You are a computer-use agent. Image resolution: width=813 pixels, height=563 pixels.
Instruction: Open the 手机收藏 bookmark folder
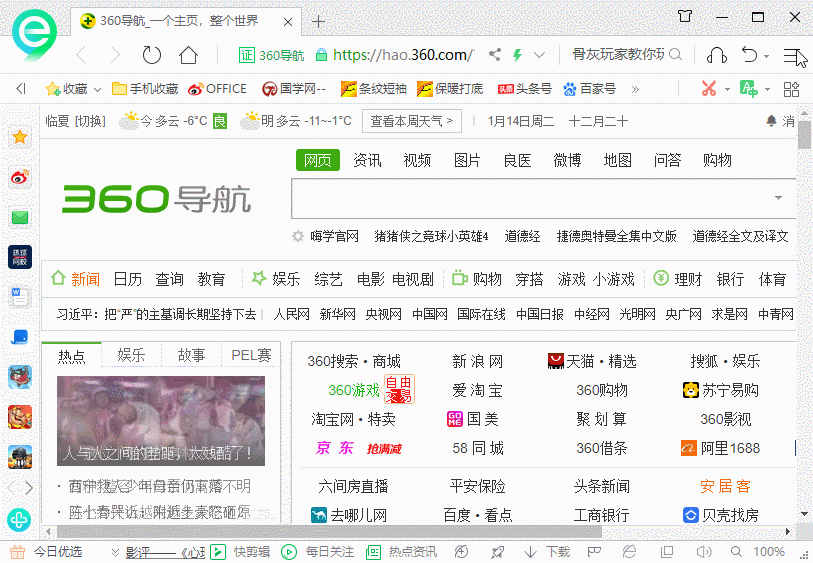point(145,89)
